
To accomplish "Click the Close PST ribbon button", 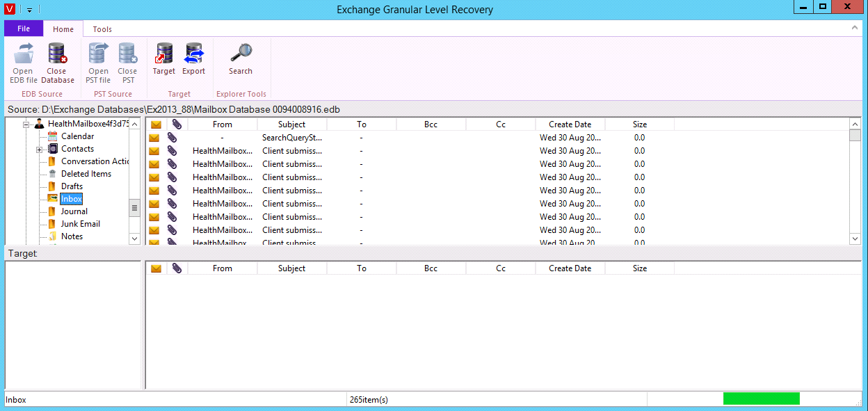I will (127, 63).
